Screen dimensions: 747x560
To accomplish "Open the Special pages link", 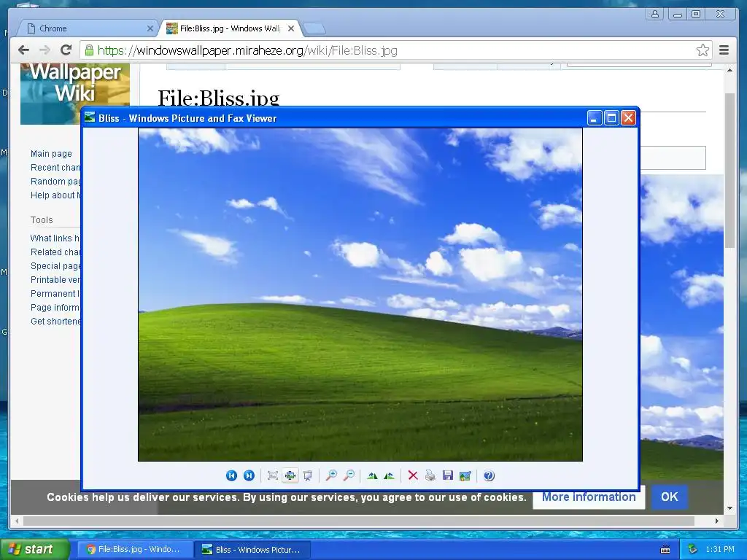I will point(55,265).
